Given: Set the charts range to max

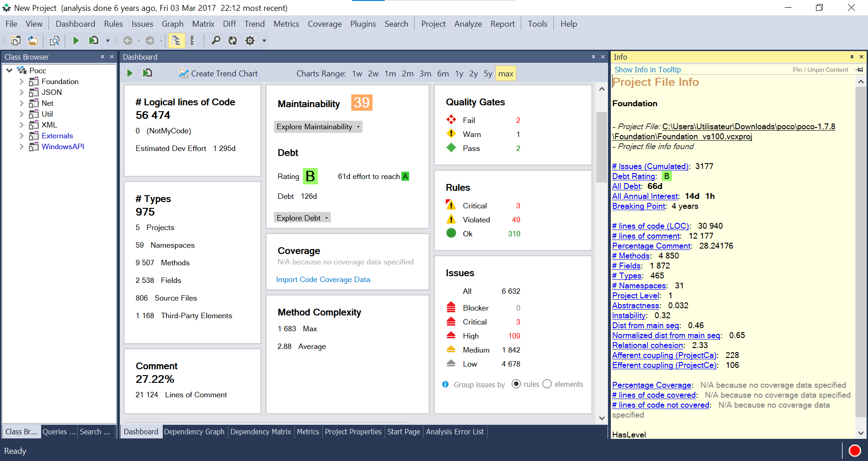Looking at the screenshot, I should [505, 74].
